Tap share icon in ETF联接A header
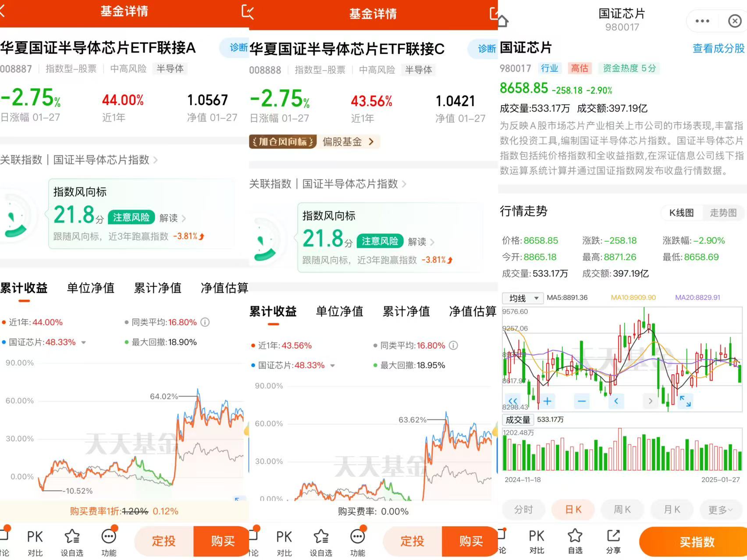The width and height of the screenshot is (747, 560). click(x=247, y=11)
